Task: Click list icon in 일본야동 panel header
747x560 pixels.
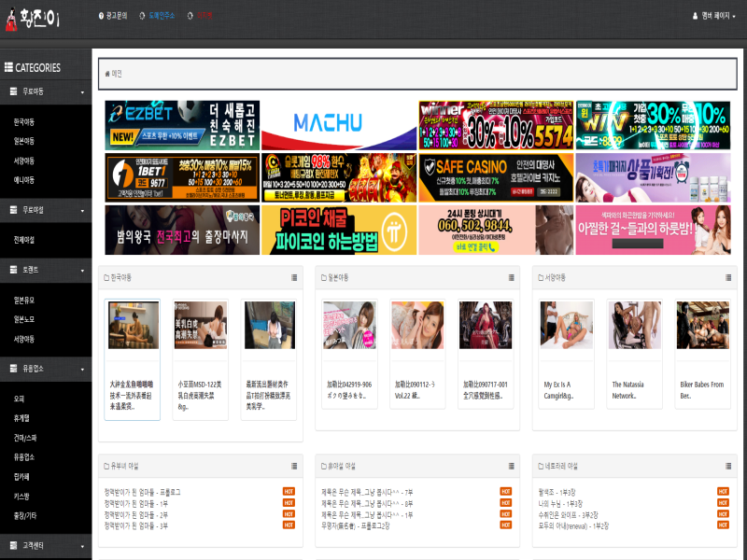Action: coord(511,277)
